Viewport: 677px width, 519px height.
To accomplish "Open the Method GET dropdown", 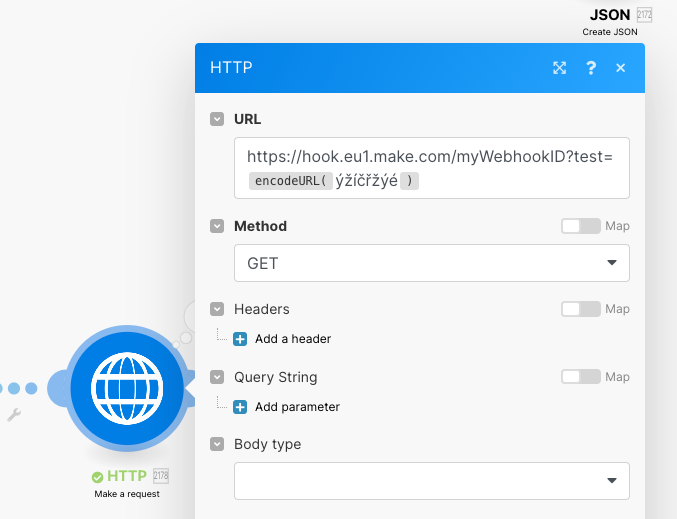I will pyautogui.click(x=432, y=263).
